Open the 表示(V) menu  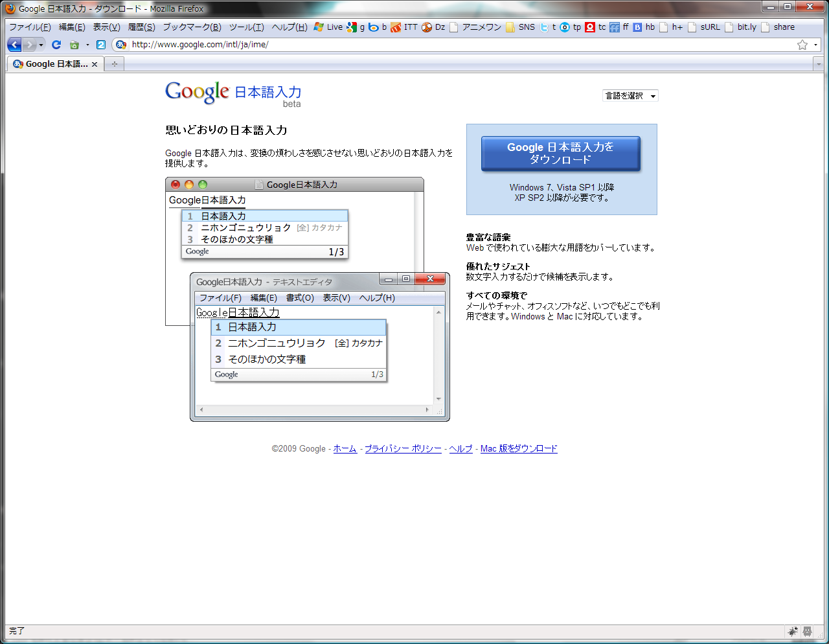(106, 27)
